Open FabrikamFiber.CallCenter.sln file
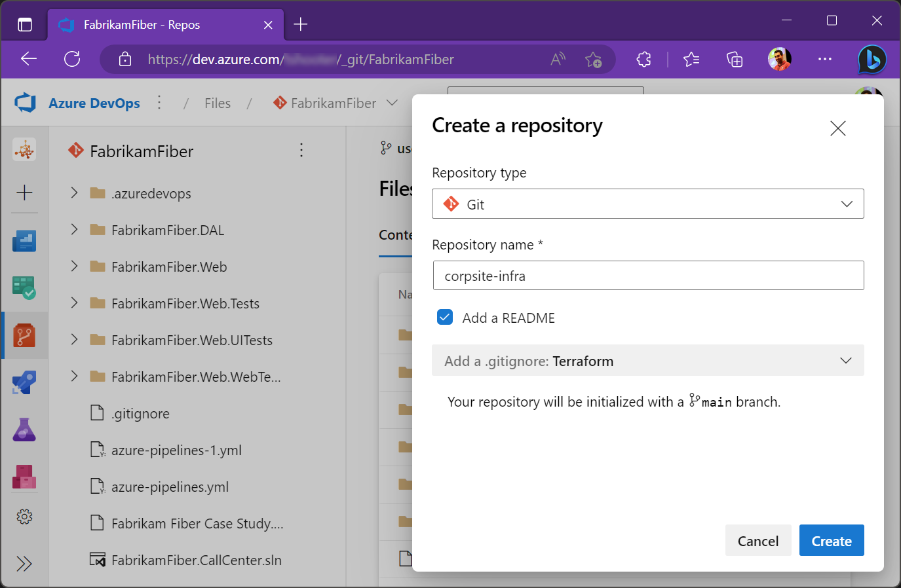This screenshot has height=588, width=901. click(x=196, y=560)
